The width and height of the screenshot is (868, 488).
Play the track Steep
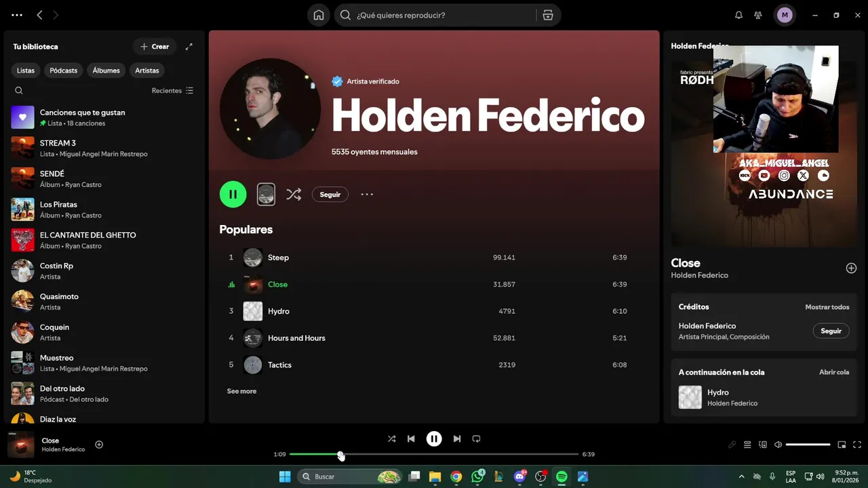point(434,258)
